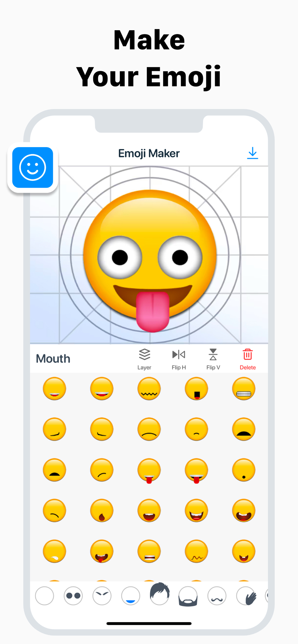Select the big black dome mouth, second row
Screen dimensions: 298x644
coord(244,429)
